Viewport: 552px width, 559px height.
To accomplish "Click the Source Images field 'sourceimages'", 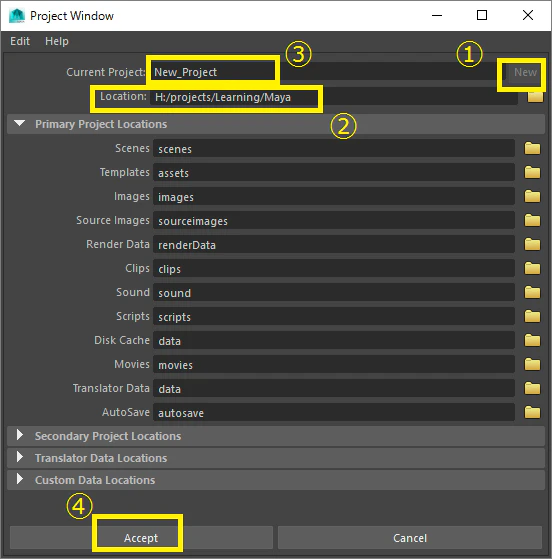I will [x=334, y=220].
